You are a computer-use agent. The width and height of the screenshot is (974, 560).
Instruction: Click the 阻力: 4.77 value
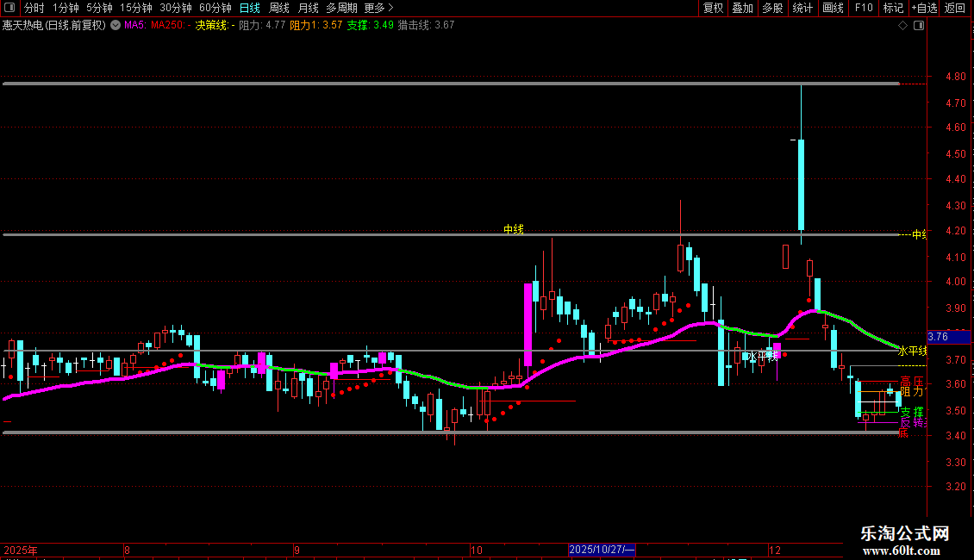tap(262, 26)
